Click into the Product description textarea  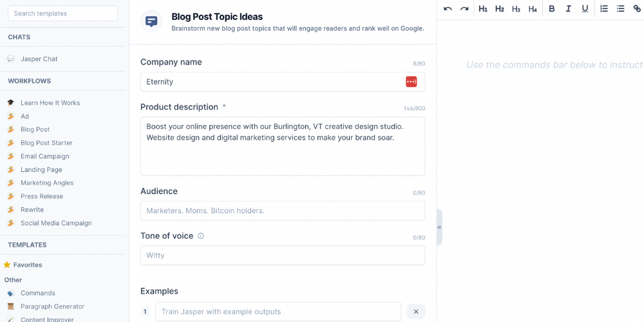[x=283, y=146]
